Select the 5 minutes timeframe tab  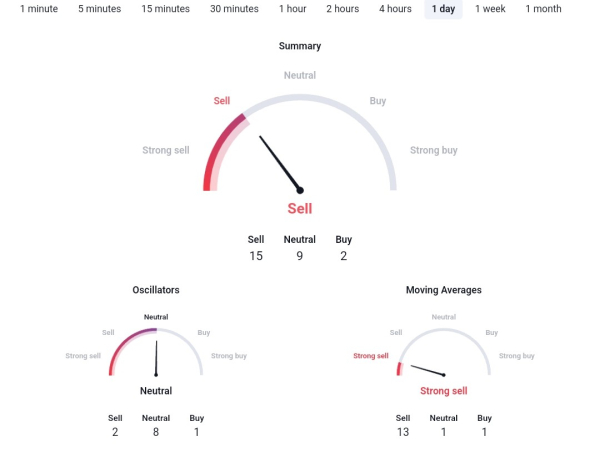point(100,9)
